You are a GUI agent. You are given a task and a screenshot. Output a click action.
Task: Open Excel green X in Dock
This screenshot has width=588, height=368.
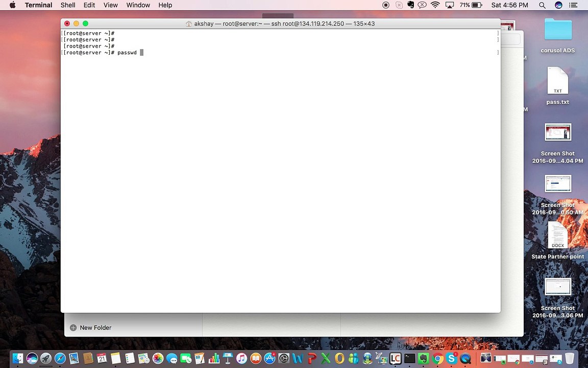click(326, 358)
